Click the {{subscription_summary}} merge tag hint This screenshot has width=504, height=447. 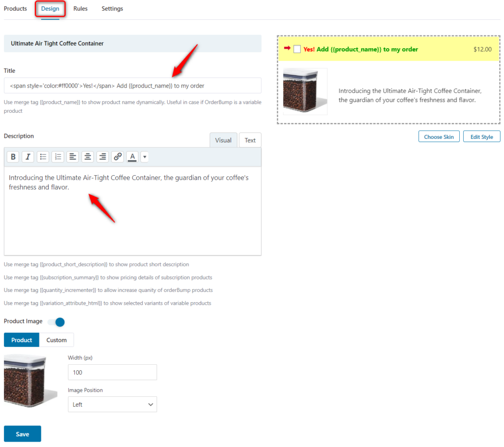click(108, 277)
